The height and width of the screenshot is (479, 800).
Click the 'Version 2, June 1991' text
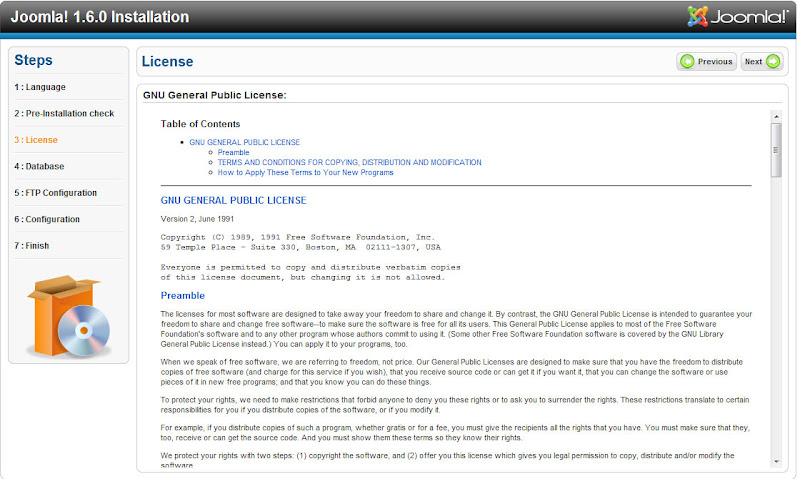(197, 219)
